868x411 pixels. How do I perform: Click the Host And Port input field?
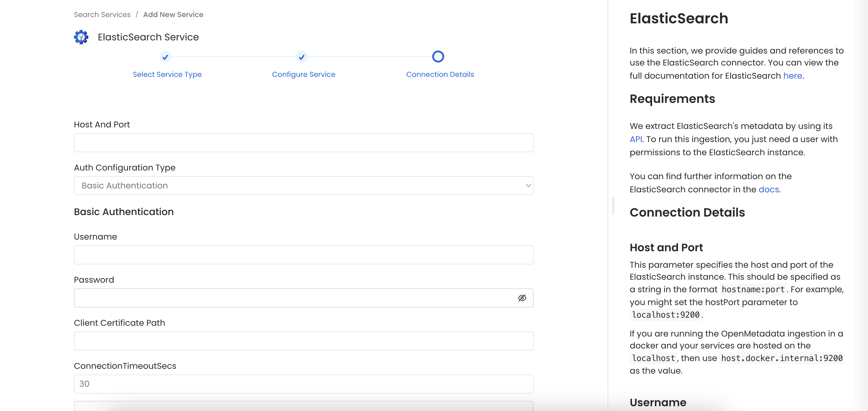pyautogui.click(x=304, y=142)
